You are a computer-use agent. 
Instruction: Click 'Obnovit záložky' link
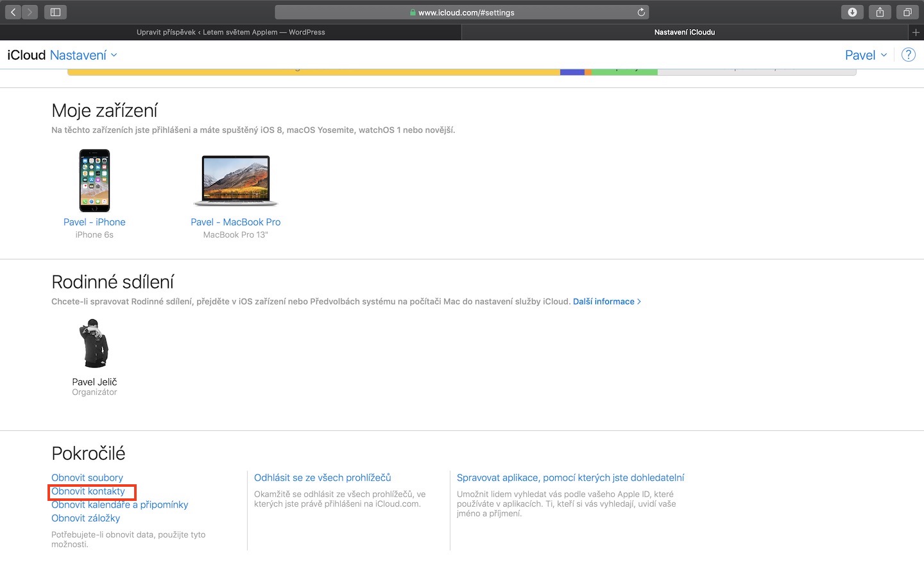[86, 518]
